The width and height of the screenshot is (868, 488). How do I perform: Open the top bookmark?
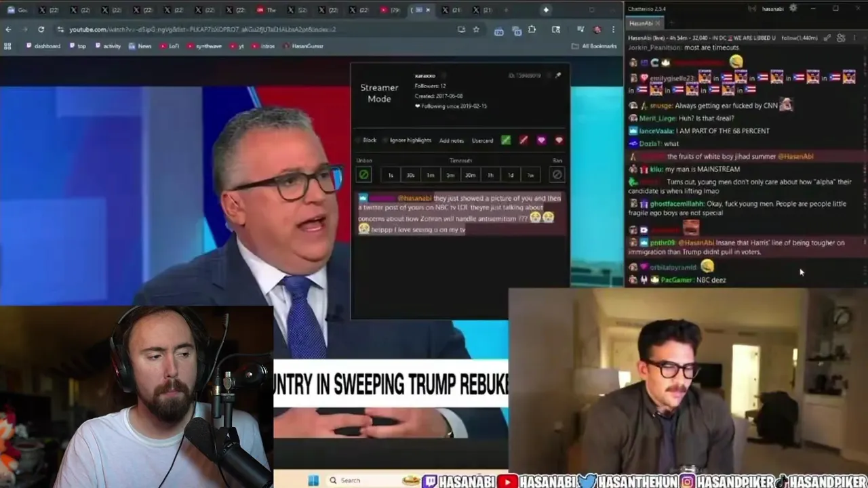pos(77,46)
